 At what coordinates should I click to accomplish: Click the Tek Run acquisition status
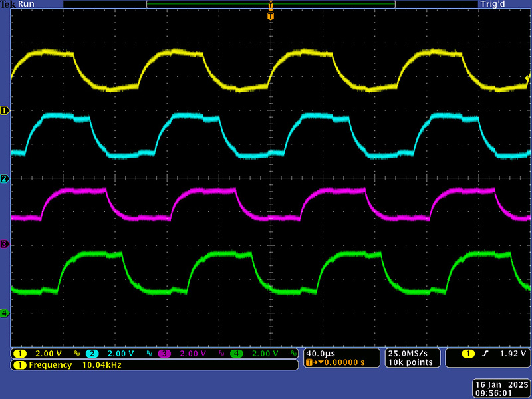coord(17,5)
